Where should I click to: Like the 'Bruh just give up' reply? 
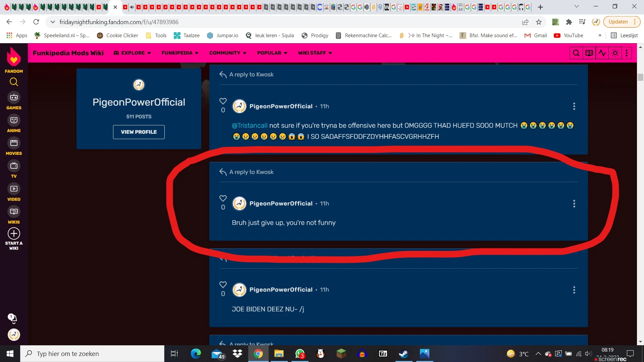223,198
